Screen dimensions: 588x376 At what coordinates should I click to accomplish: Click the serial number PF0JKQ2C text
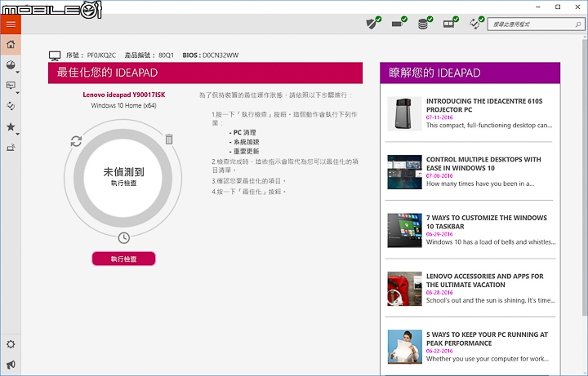101,55
